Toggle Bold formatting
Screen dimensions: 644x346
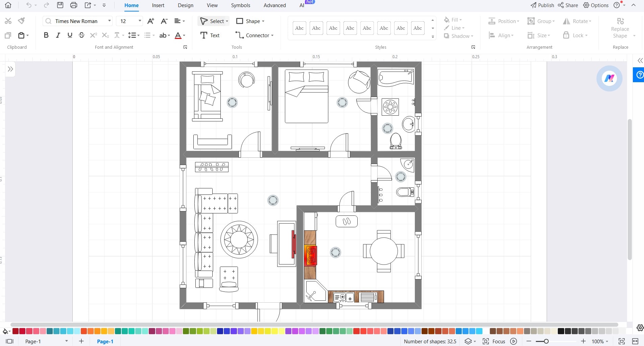tap(46, 35)
